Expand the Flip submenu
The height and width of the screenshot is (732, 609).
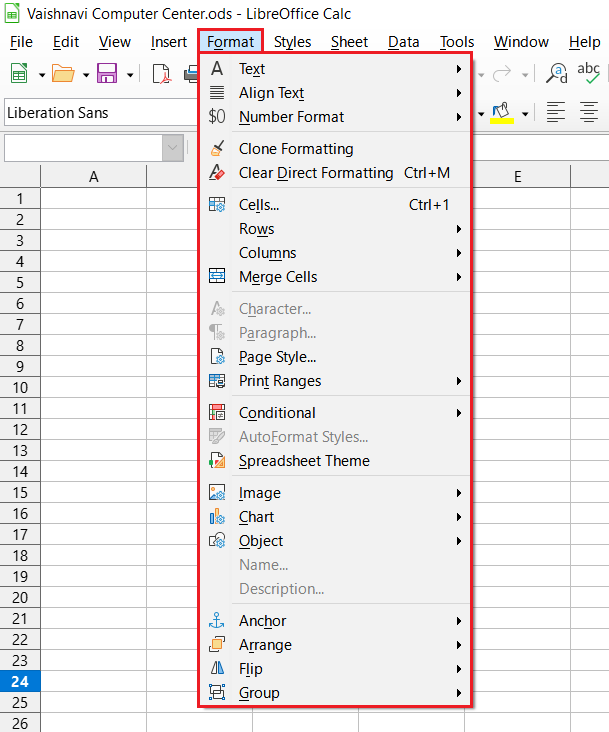336,669
